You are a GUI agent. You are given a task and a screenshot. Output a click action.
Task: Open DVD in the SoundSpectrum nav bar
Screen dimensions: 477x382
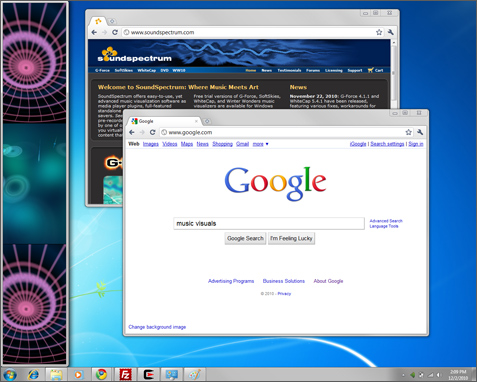pos(164,70)
